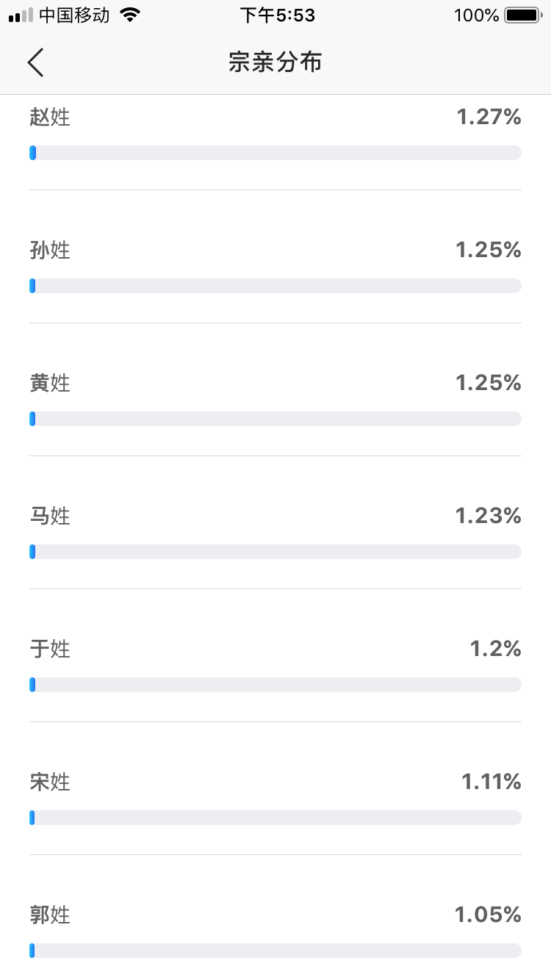Tap the back arrow icon
The height and width of the screenshot is (980, 551).
click(x=35, y=62)
